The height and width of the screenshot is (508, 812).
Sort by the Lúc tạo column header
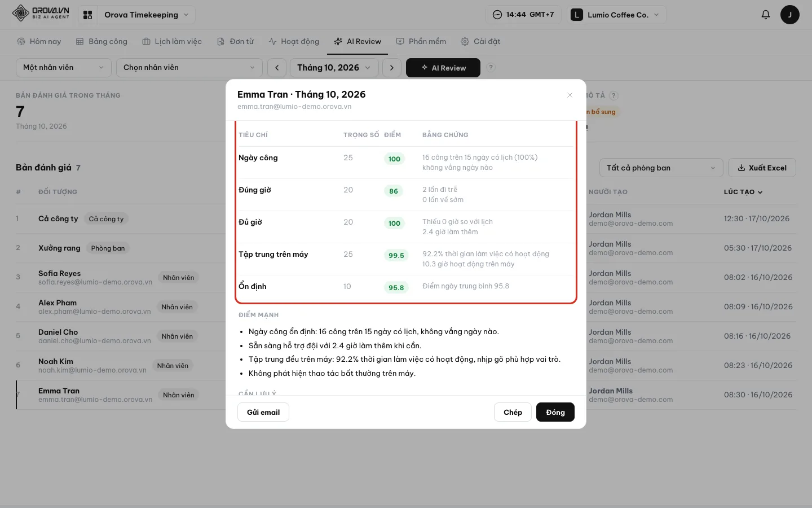coord(743,192)
